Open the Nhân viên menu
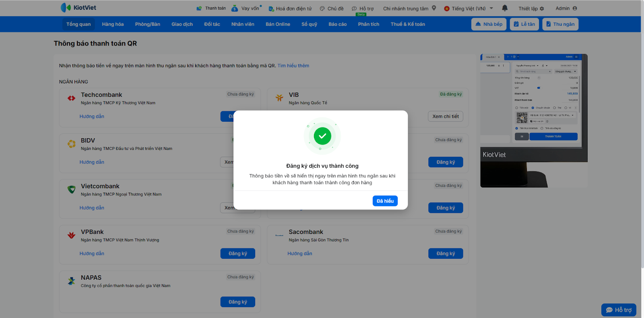This screenshot has height=318, width=644. click(243, 24)
